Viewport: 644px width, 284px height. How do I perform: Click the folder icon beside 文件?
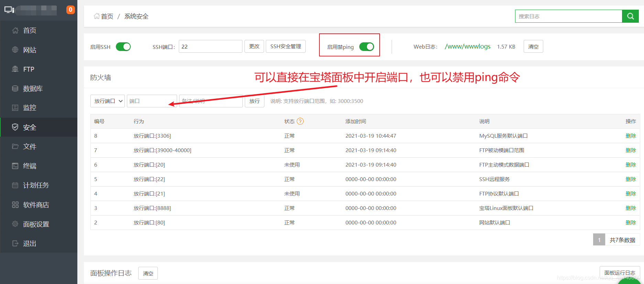15,146
